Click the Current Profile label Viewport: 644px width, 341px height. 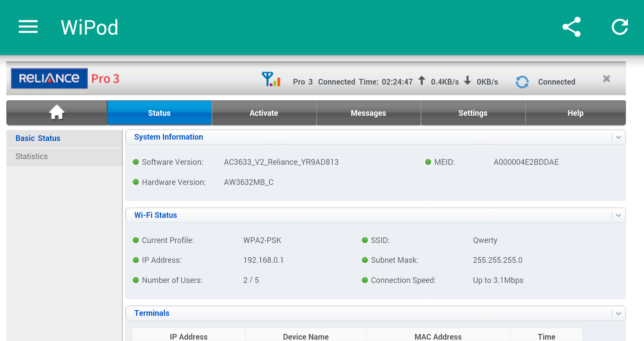[x=168, y=240]
